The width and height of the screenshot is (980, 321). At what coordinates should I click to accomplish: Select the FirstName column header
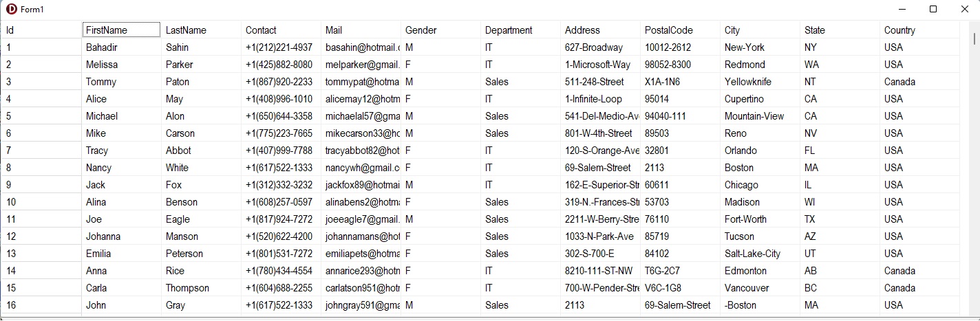[x=121, y=30]
